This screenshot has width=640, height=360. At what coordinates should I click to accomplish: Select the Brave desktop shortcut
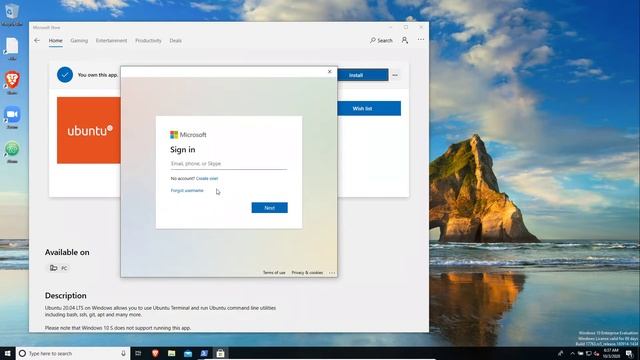click(x=12, y=82)
